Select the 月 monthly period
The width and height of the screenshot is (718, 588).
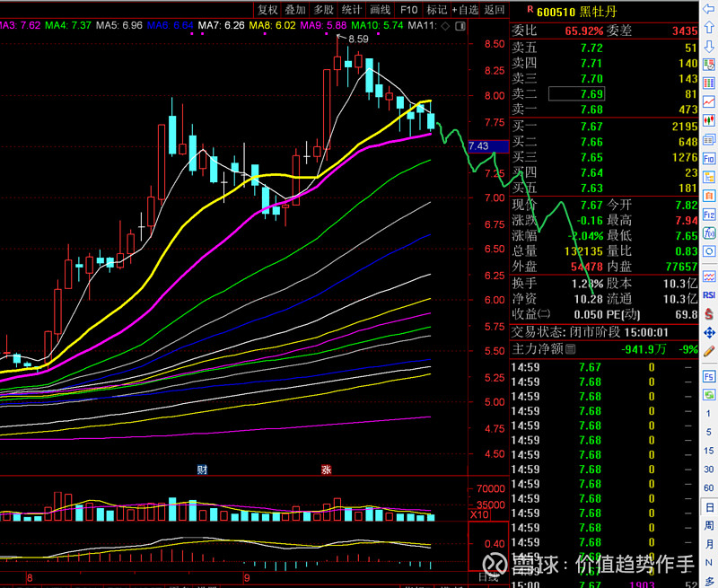[709, 544]
